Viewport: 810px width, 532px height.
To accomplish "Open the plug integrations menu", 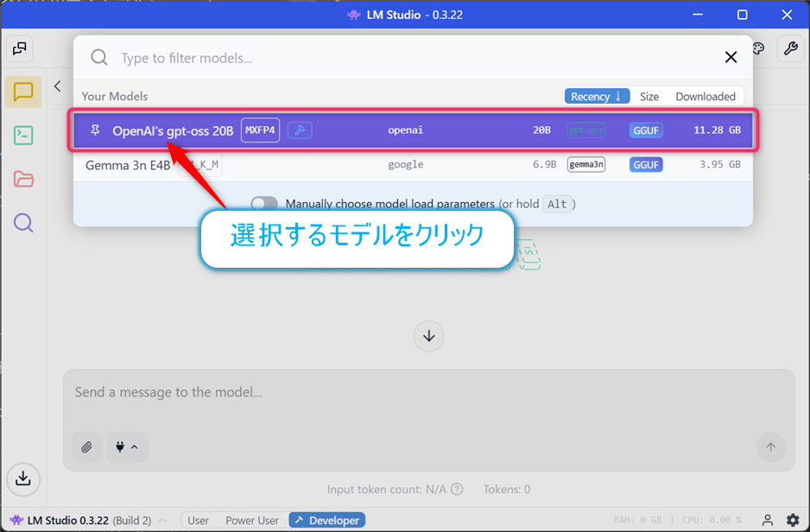I will [x=127, y=446].
